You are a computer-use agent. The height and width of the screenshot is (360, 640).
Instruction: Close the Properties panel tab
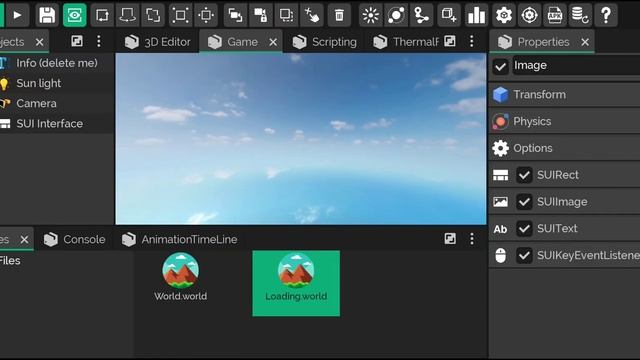coord(585,42)
